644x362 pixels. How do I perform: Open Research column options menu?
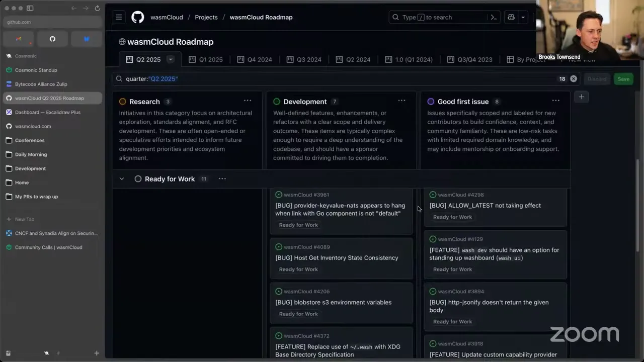click(x=248, y=101)
